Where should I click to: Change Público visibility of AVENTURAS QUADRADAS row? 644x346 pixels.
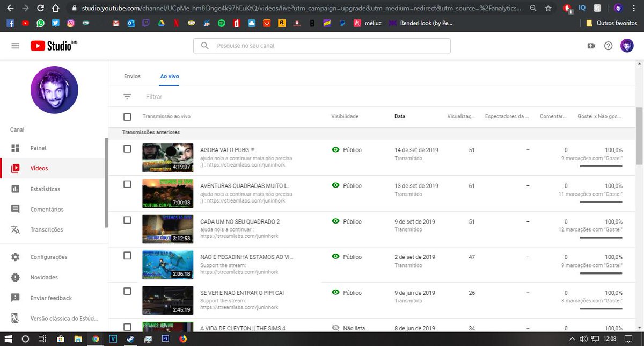(347, 185)
